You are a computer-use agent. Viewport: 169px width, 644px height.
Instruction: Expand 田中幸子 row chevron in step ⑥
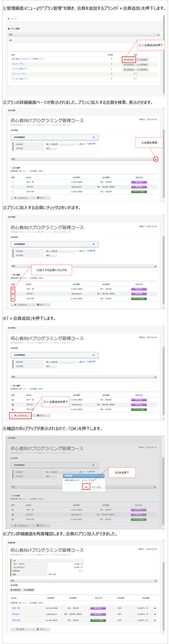coord(155,614)
